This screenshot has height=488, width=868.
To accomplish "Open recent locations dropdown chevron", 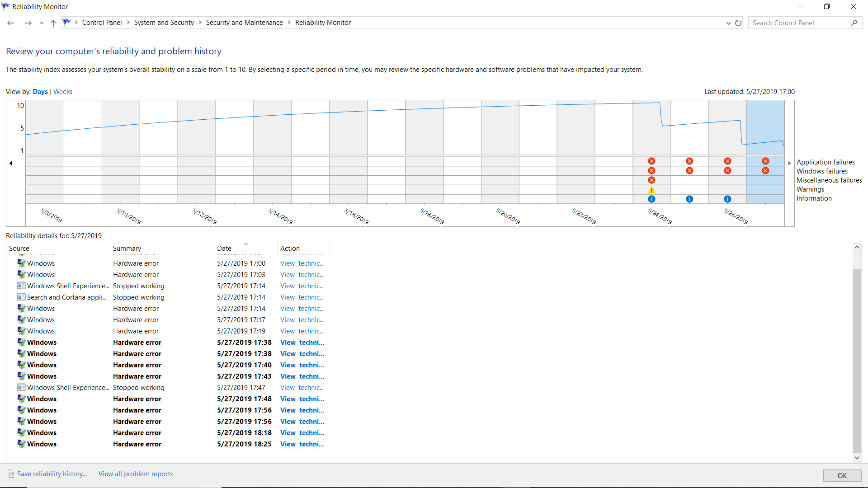I will click(42, 23).
